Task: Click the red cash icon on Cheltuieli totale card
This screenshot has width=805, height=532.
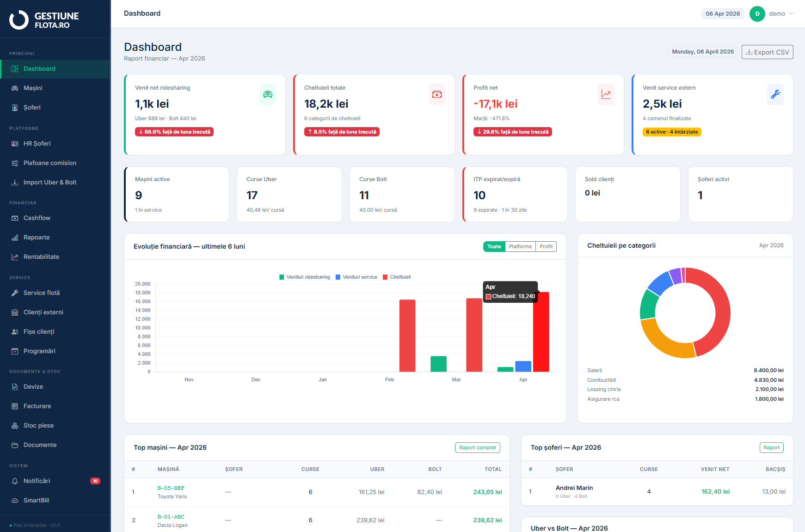Action: [437, 94]
